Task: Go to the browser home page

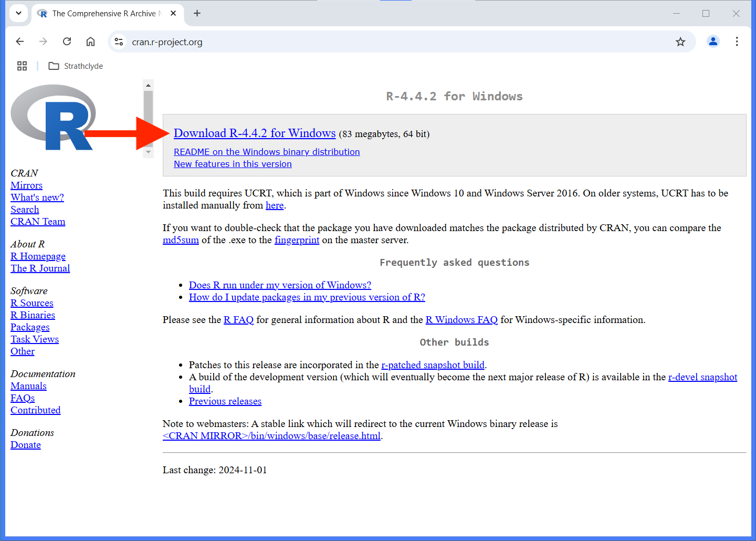Action: tap(90, 41)
